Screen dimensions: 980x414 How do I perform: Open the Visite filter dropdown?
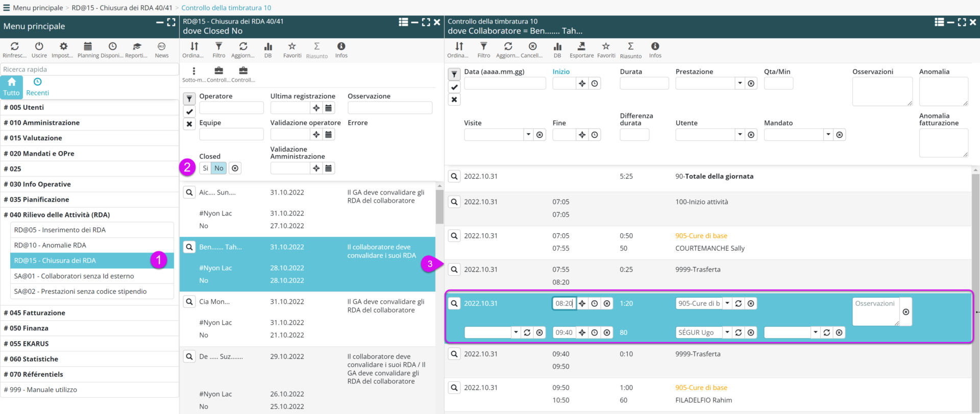[528, 135]
